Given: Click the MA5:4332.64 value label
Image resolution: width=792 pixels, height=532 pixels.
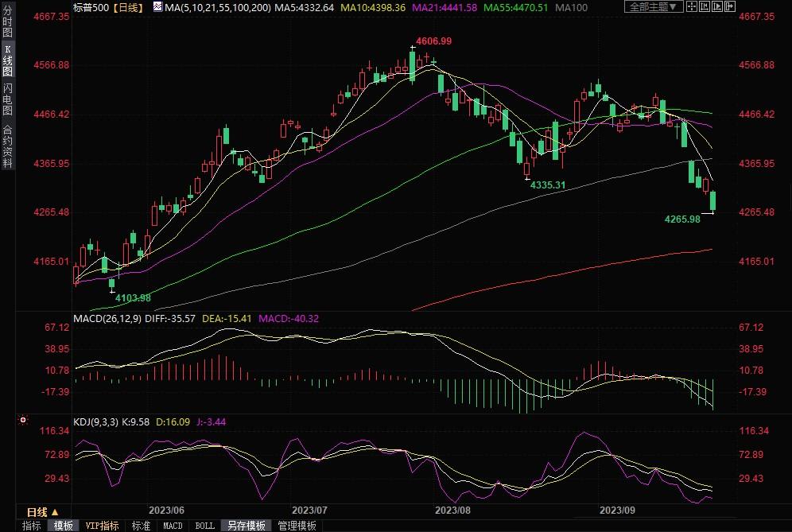Looking at the screenshot, I should coord(305,8).
